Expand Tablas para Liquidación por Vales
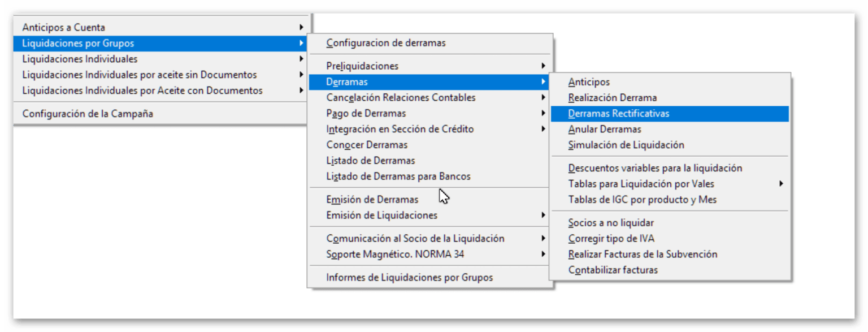868x332 pixels. tap(641, 184)
